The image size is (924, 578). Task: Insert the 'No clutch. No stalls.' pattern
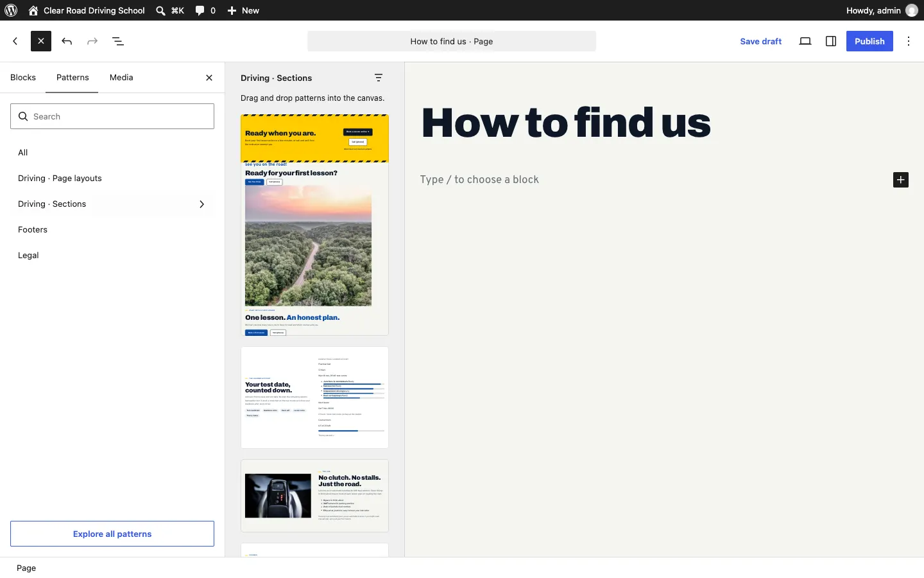315,496
